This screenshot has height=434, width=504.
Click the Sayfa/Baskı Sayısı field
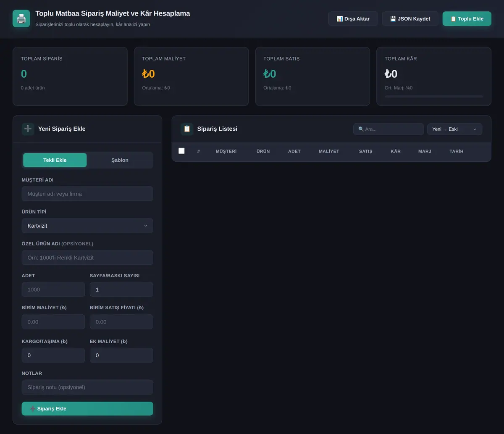coord(121,289)
